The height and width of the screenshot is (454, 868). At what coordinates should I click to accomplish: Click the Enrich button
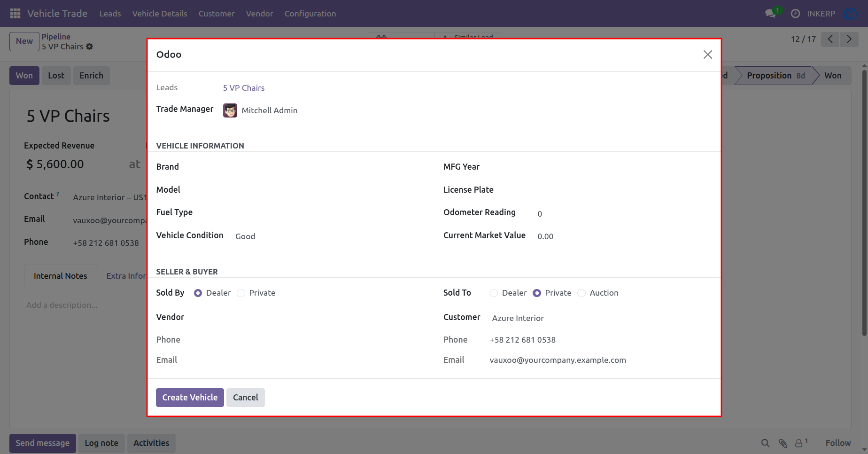[x=91, y=76]
